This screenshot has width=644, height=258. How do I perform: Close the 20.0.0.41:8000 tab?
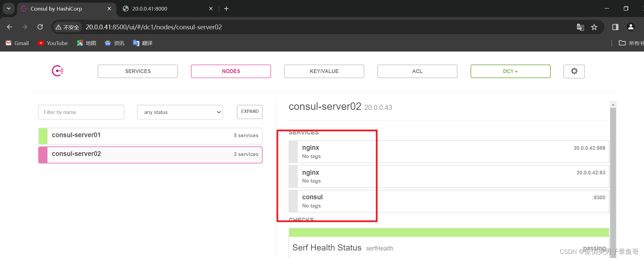[211, 9]
